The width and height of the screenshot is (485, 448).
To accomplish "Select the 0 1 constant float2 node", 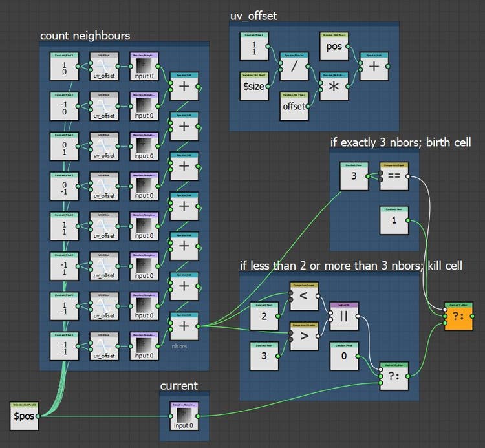I will [x=64, y=146].
